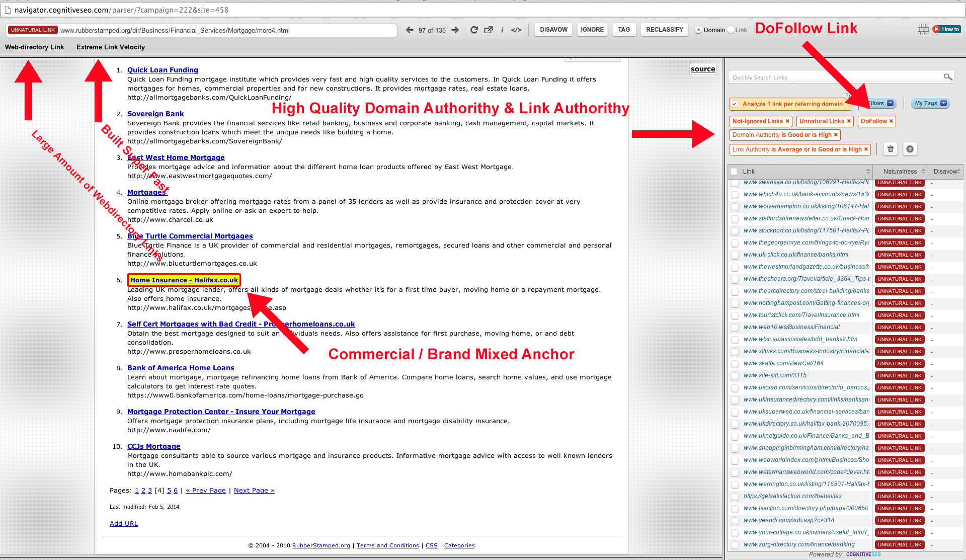Open Home Insurance - Halifax.co.uk link
Viewport: 966px width, 560px height.
[184, 280]
